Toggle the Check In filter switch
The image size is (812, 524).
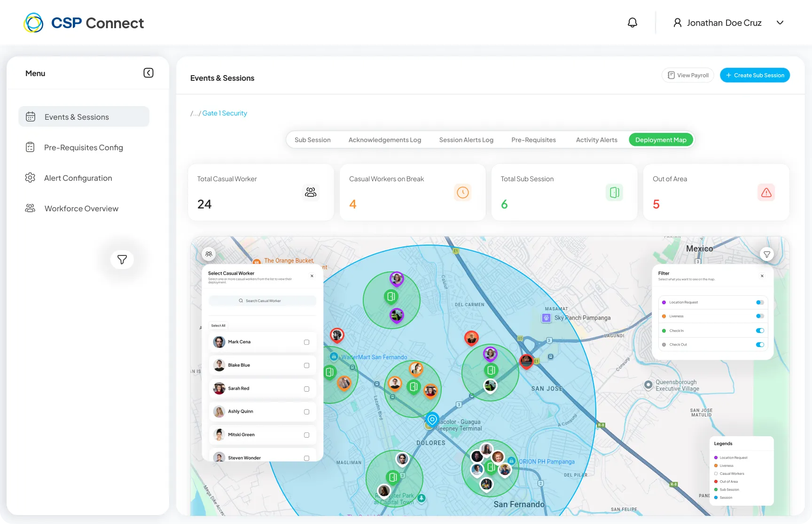click(760, 331)
